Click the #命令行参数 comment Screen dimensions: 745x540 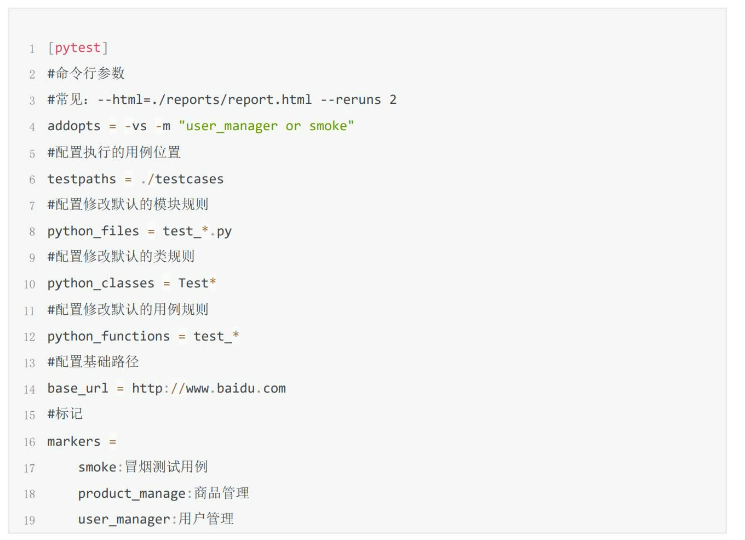(x=86, y=74)
